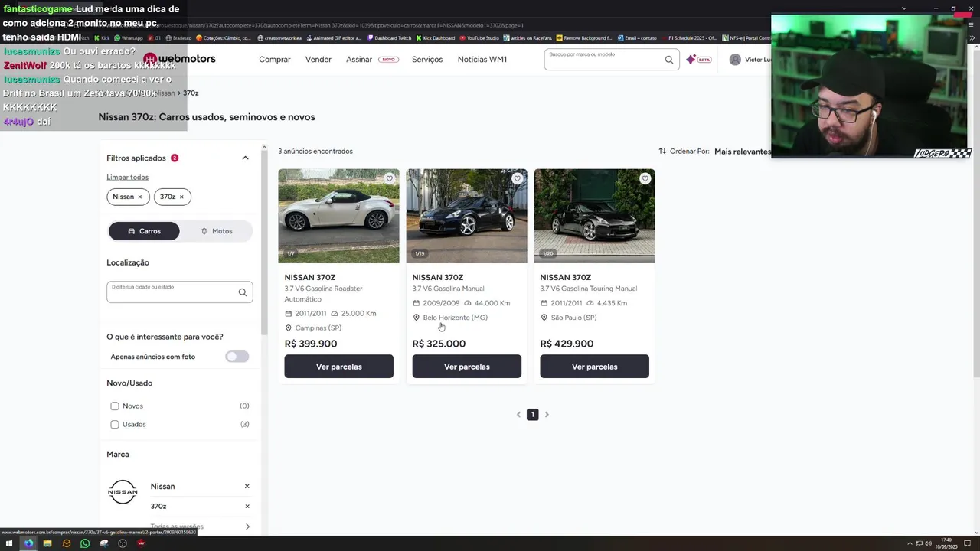
Task: Click the Nissan breadcrumb link
Action: click(165, 93)
